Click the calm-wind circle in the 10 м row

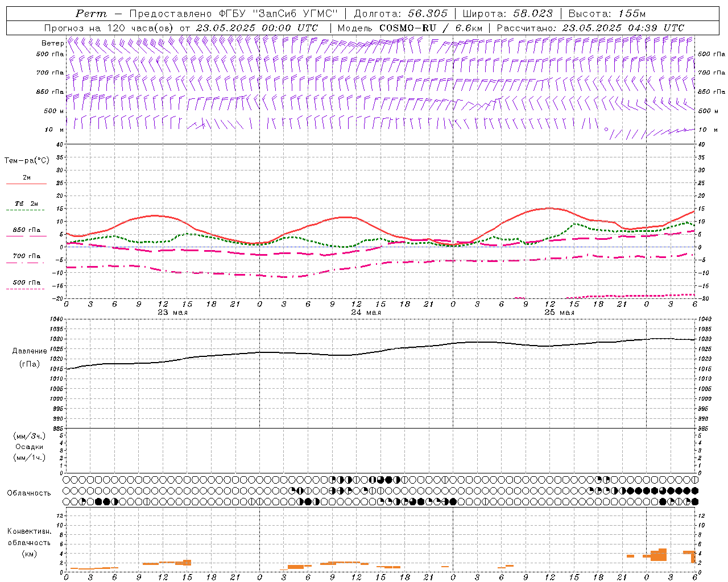(606, 130)
